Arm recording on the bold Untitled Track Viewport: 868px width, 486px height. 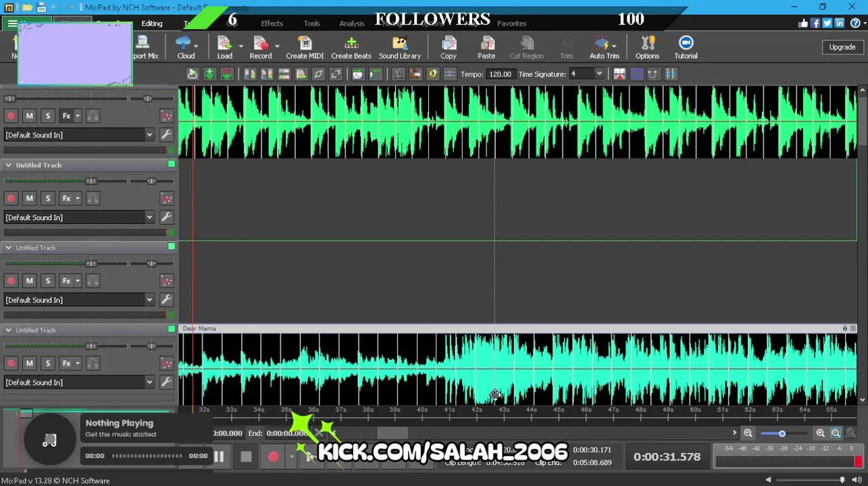click(11, 198)
